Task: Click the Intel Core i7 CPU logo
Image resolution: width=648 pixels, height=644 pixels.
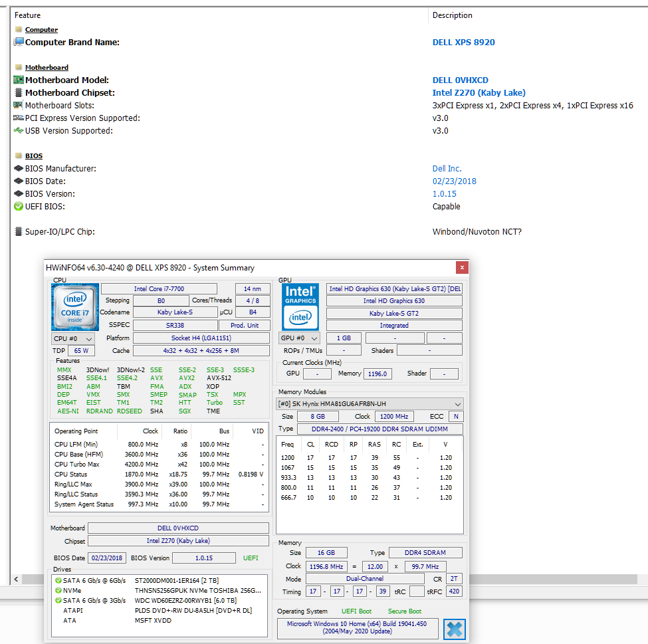Action: pyautogui.click(x=75, y=307)
